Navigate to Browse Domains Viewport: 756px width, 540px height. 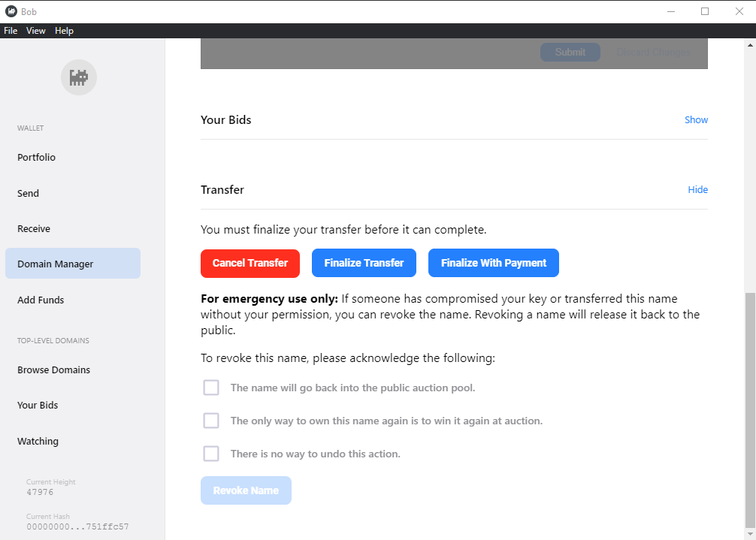54,370
